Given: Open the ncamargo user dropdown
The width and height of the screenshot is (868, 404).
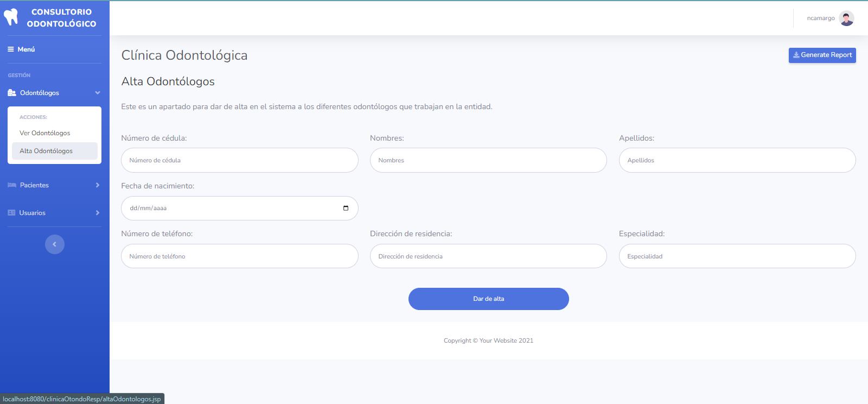Looking at the screenshot, I should pyautogui.click(x=830, y=18).
